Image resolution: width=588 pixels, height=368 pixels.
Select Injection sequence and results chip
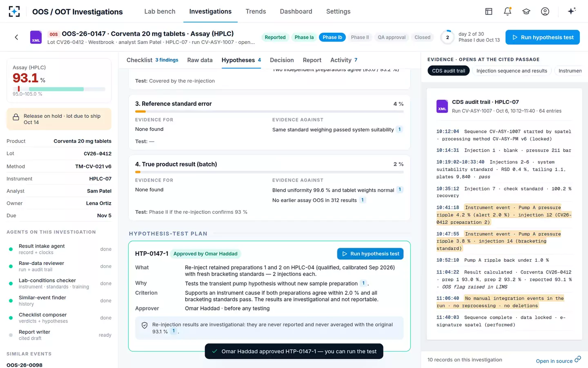[512, 71]
